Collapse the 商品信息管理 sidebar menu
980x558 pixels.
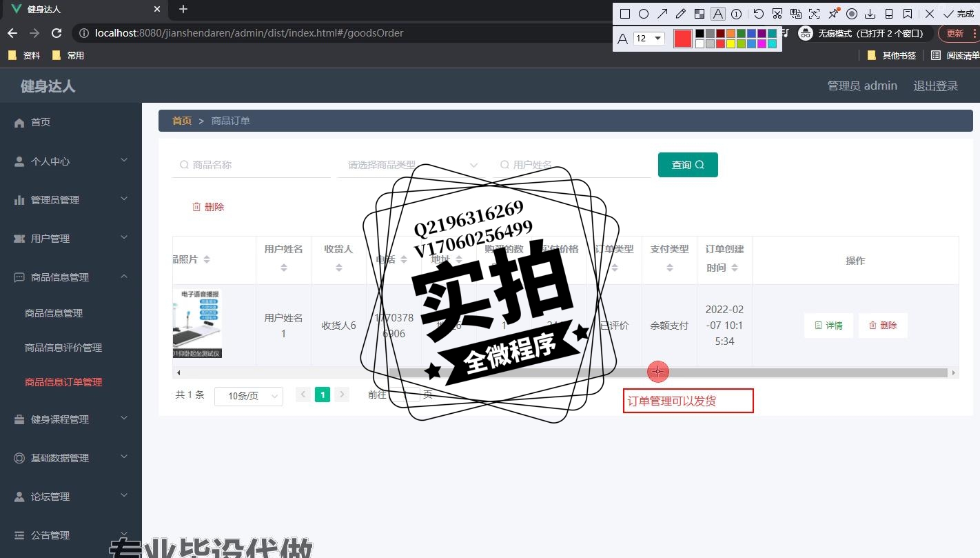(71, 277)
